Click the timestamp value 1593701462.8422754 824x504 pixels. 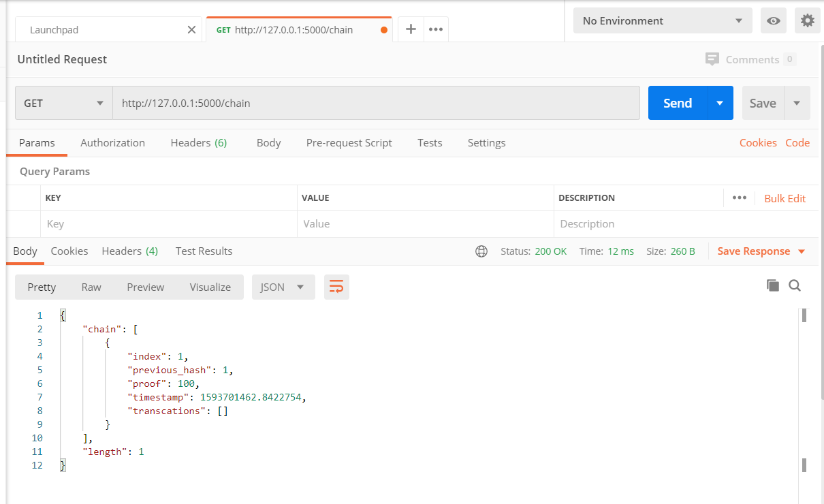pos(251,397)
